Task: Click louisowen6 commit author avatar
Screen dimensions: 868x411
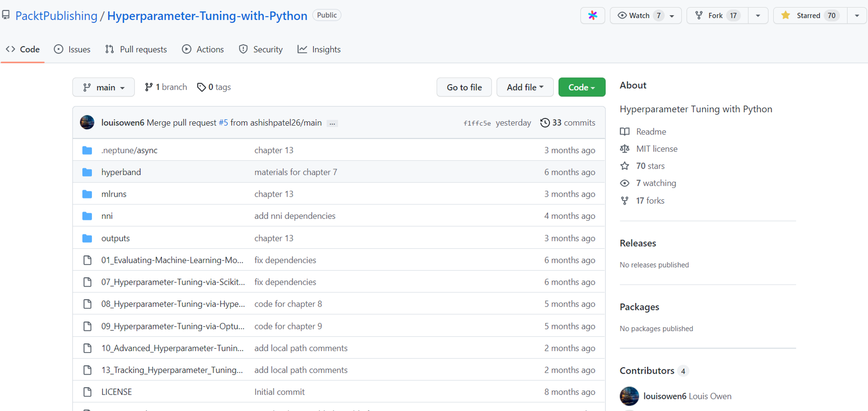Action: coord(87,123)
